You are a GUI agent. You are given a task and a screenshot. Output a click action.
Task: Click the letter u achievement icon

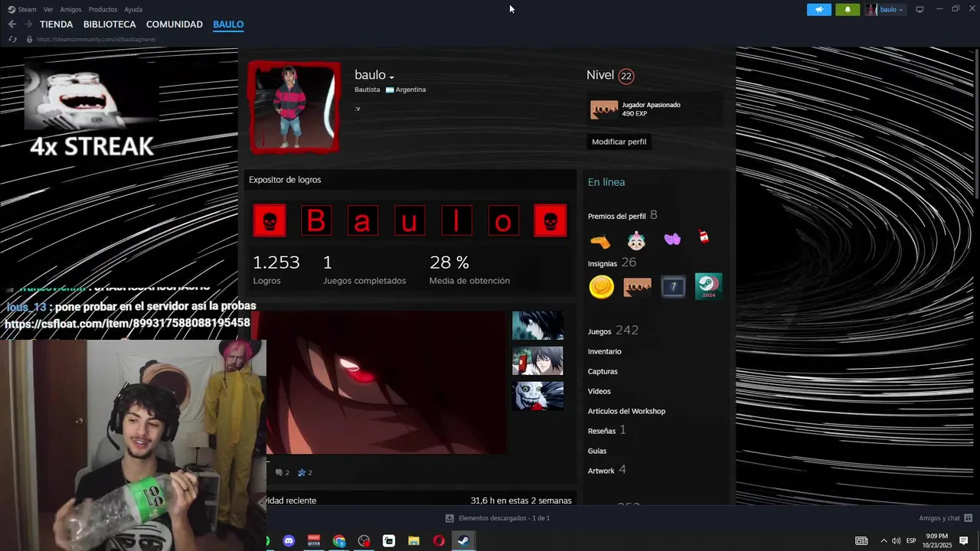click(410, 220)
